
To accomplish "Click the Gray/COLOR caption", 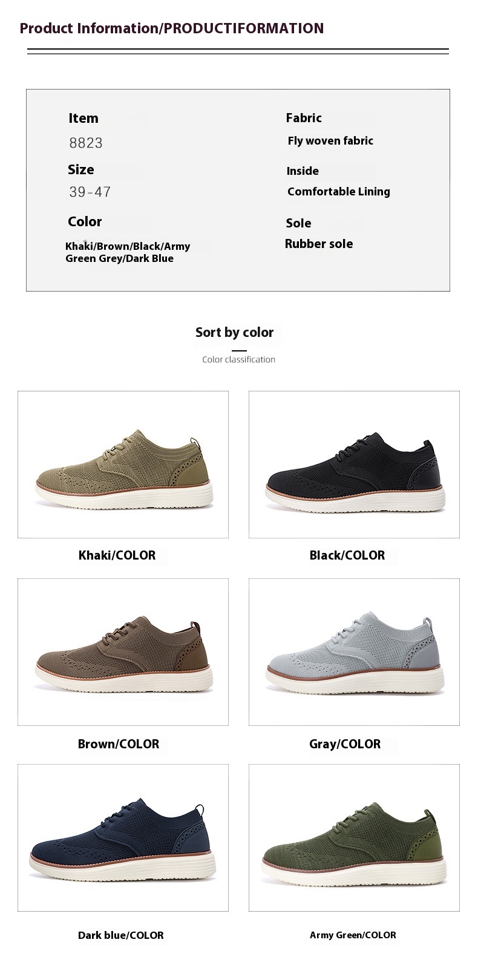I will (x=345, y=744).
